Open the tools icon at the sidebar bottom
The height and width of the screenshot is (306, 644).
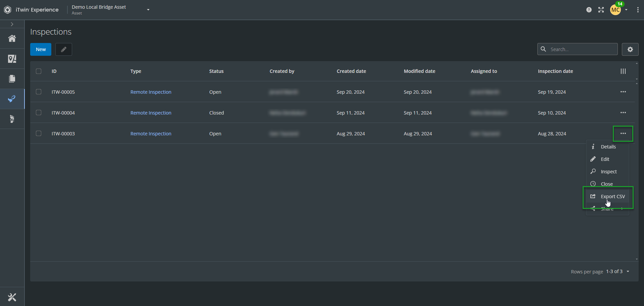click(12, 297)
